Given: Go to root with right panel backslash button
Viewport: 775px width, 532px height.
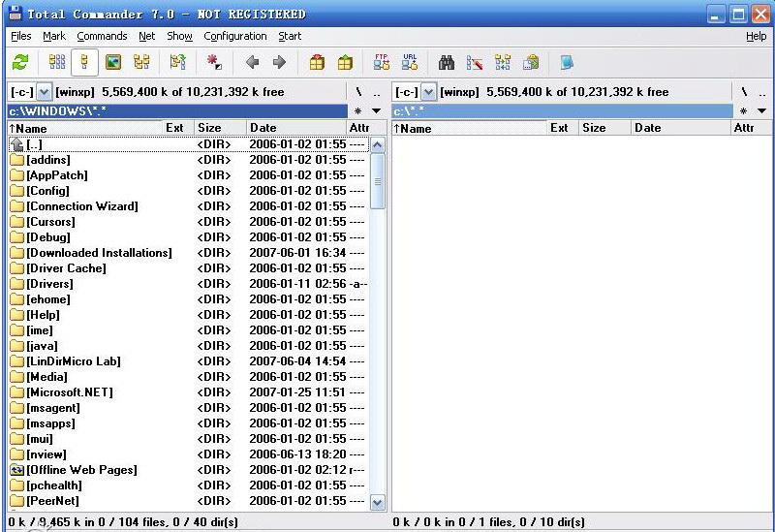Looking at the screenshot, I should pos(744,92).
